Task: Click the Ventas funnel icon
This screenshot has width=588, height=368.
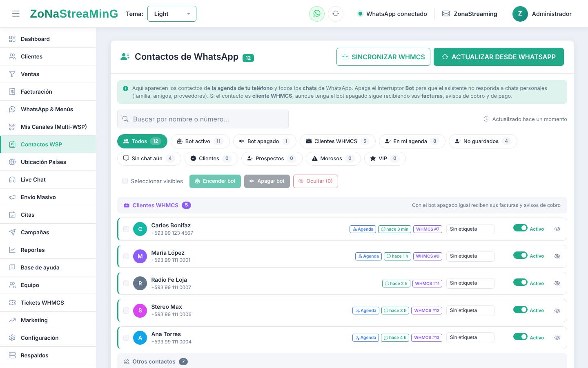Action: pyautogui.click(x=12, y=74)
